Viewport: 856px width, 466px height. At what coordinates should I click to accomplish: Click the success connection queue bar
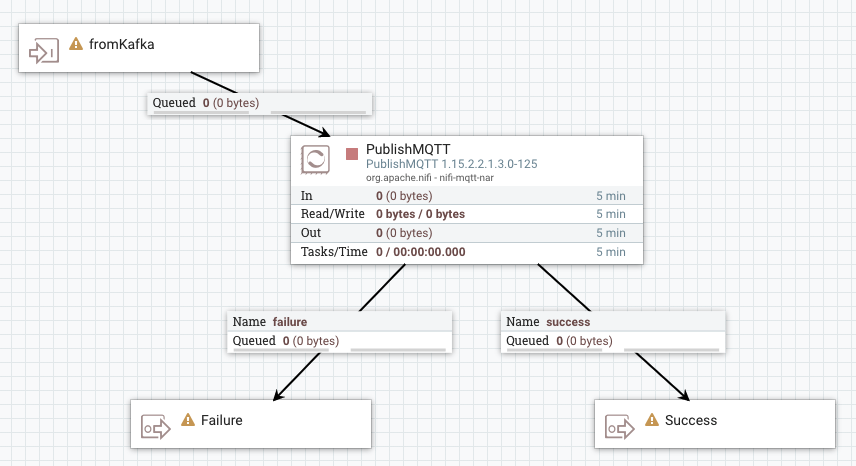pos(670,350)
